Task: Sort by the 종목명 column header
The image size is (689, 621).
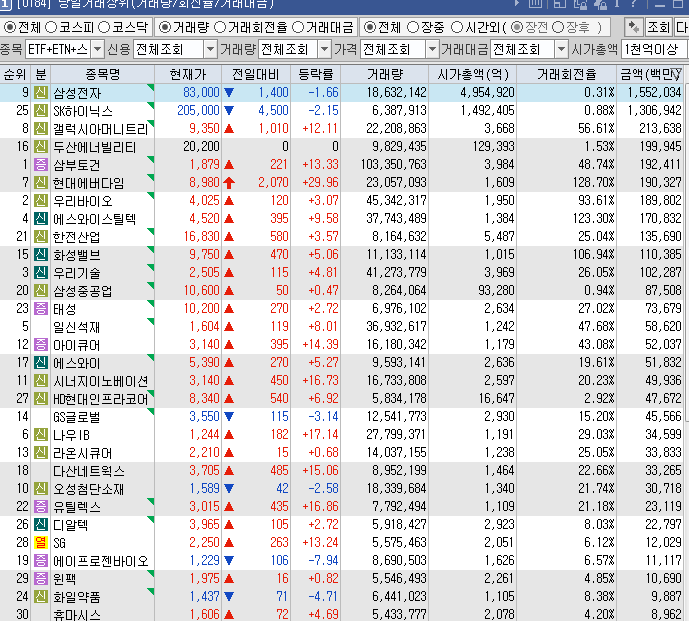Action: 103,74
